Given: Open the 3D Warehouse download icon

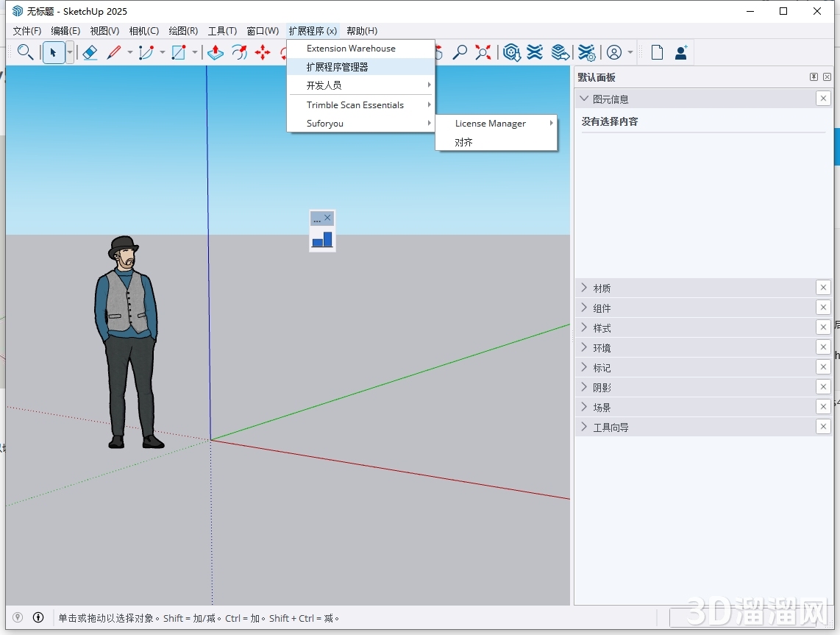Looking at the screenshot, I should coord(511,52).
